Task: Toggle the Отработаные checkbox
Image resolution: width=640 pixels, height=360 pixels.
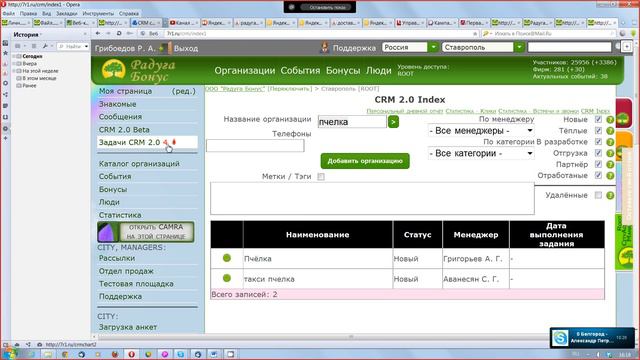Action: coord(598,175)
